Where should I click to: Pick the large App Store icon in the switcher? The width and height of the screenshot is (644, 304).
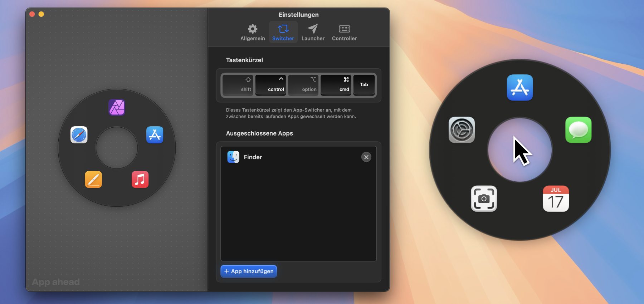click(519, 88)
